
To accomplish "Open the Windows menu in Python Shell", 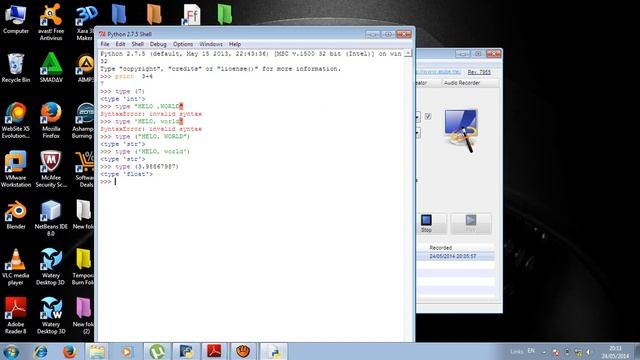I will pyautogui.click(x=211, y=44).
